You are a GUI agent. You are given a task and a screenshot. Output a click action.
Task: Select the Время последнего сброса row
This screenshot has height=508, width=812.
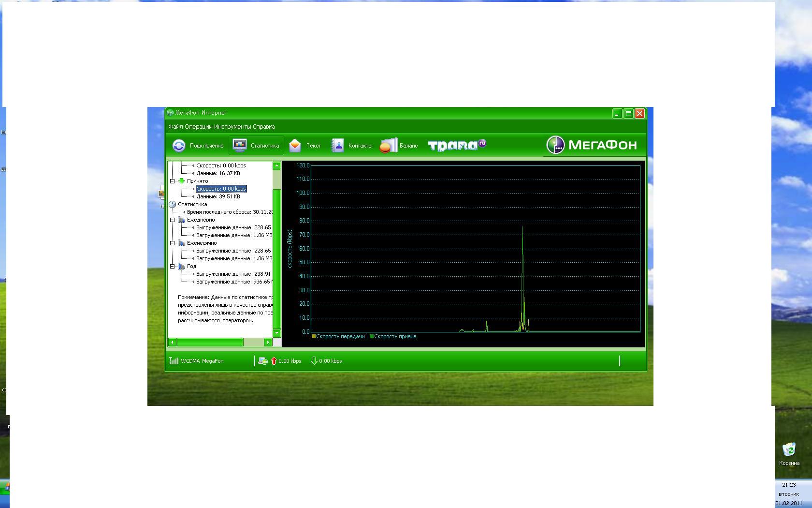pos(230,212)
